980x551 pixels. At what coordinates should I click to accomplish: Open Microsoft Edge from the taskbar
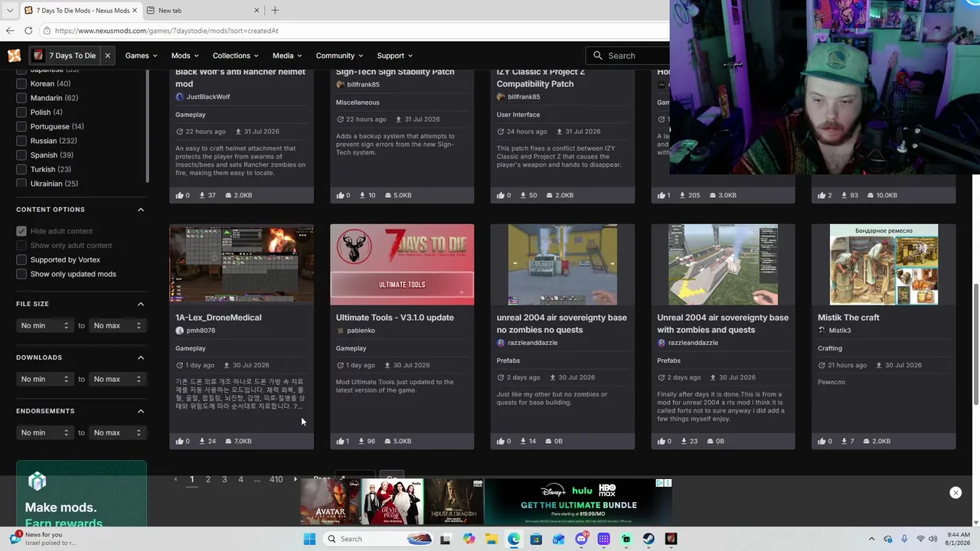click(x=514, y=539)
